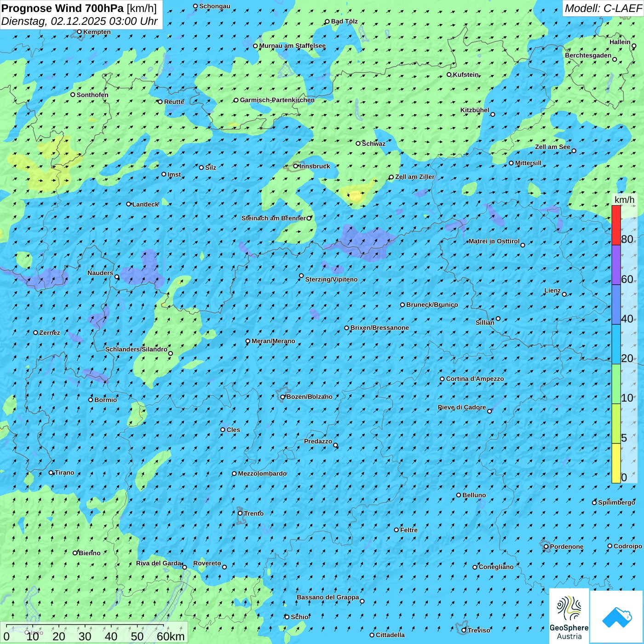Click the Matrei in Osttirol label
644x644 pixels.
494,241
